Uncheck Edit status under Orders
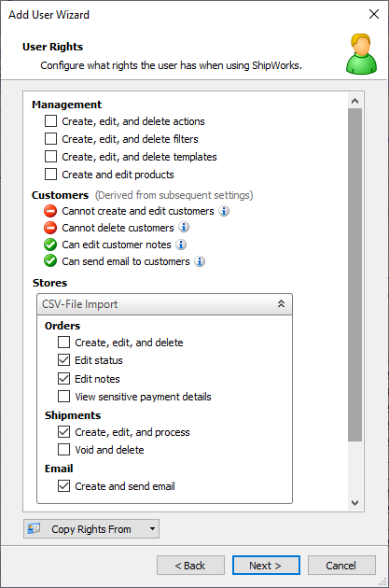 (63, 360)
